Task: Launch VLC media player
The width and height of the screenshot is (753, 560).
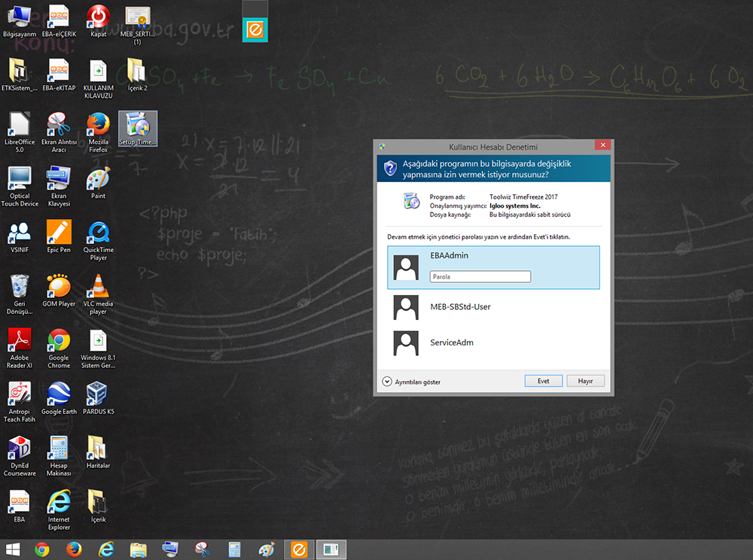Action: (98, 294)
